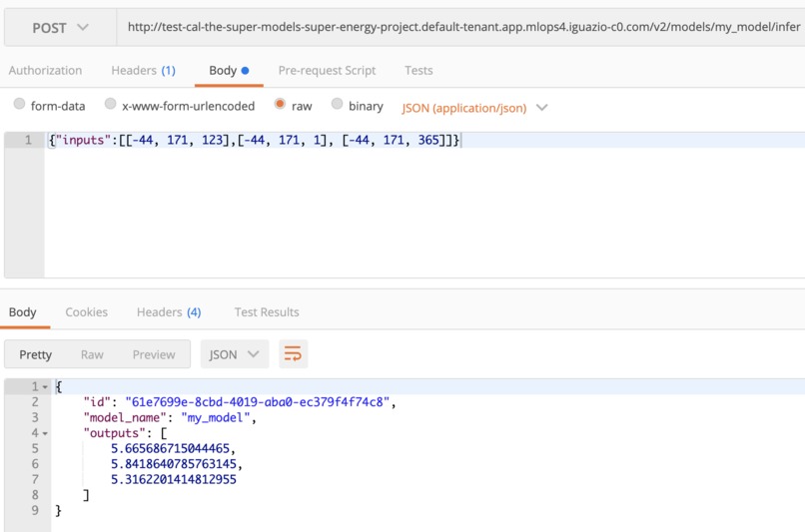The width and height of the screenshot is (805, 532).
Task: Switch response view to Pretty
Action: click(x=35, y=354)
